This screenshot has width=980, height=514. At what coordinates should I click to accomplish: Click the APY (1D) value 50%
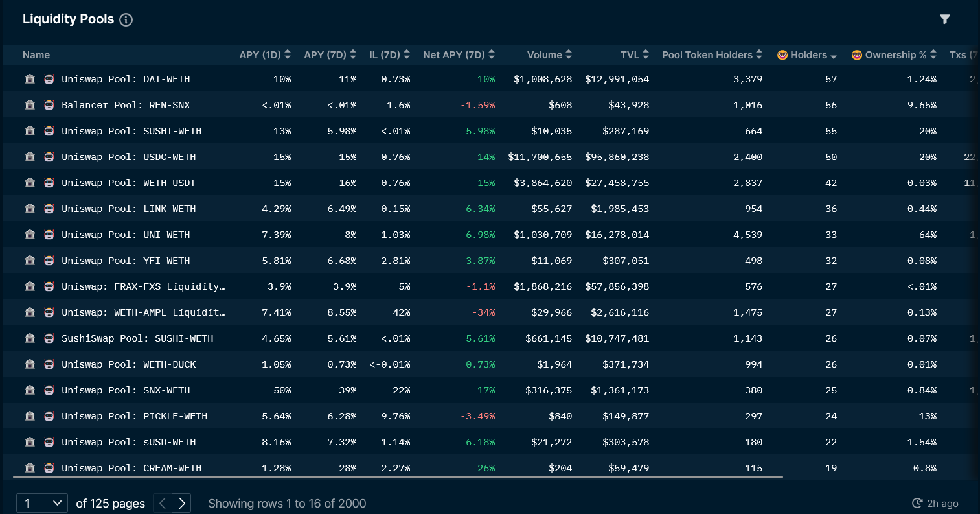(x=282, y=390)
